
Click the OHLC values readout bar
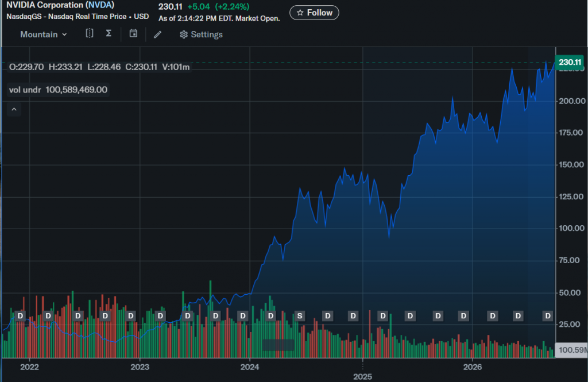(99, 67)
